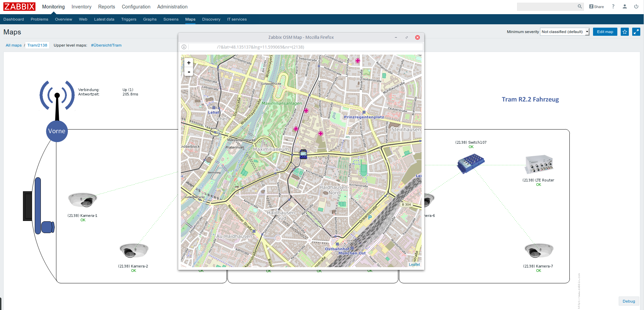Click the Zabbix logo
This screenshot has width=644, height=310.
[19, 6]
